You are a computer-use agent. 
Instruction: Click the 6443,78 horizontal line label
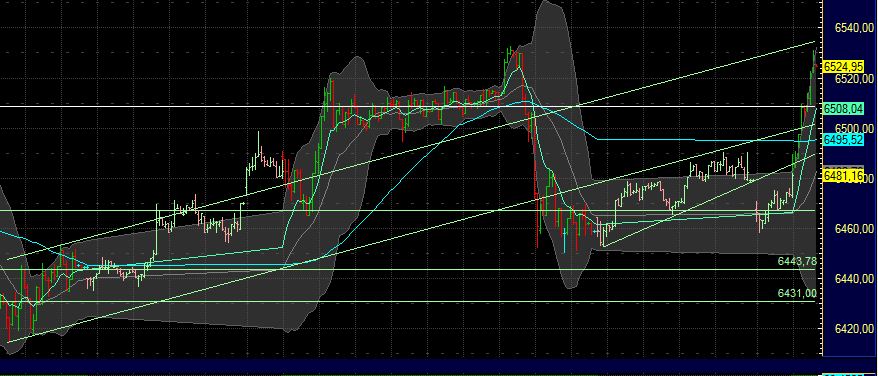pos(797,261)
